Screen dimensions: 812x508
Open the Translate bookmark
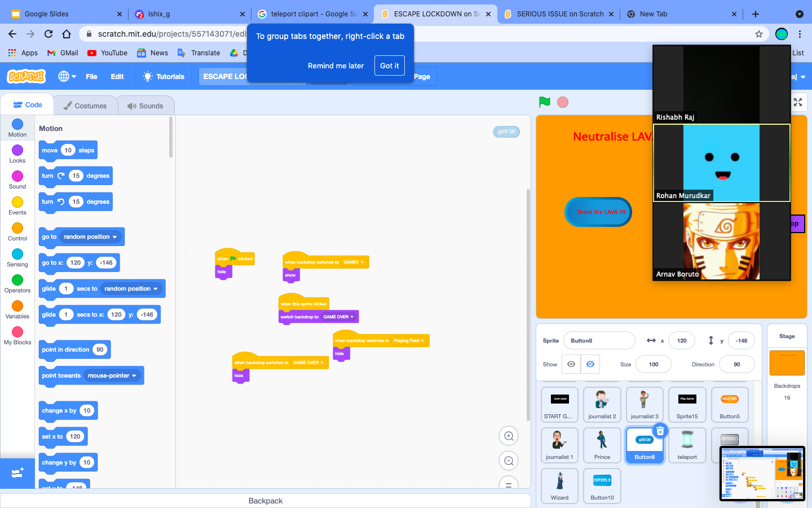point(199,53)
